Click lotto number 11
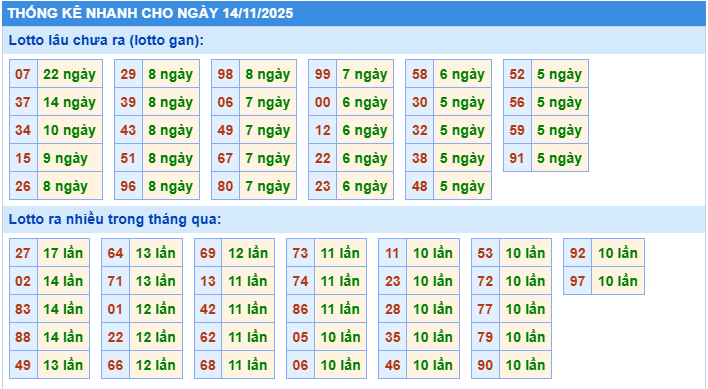 [x=392, y=253]
